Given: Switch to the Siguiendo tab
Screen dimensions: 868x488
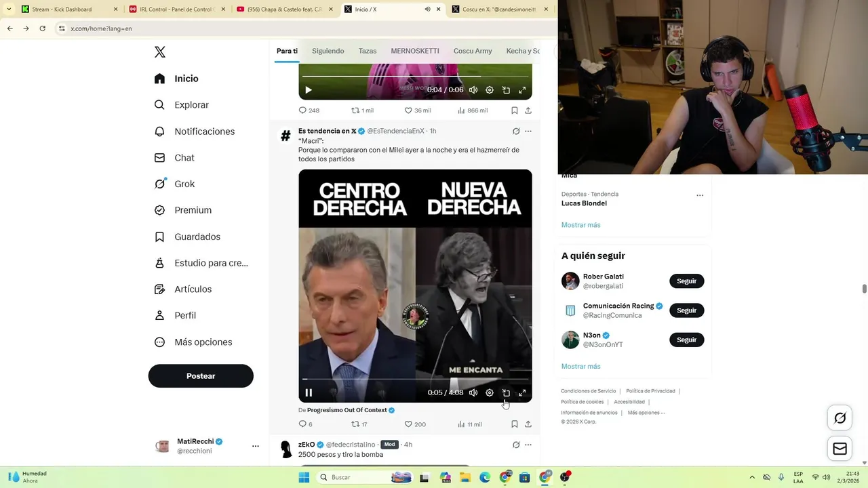Looking at the screenshot, I should pyautogui.click(x=328, y=51).
